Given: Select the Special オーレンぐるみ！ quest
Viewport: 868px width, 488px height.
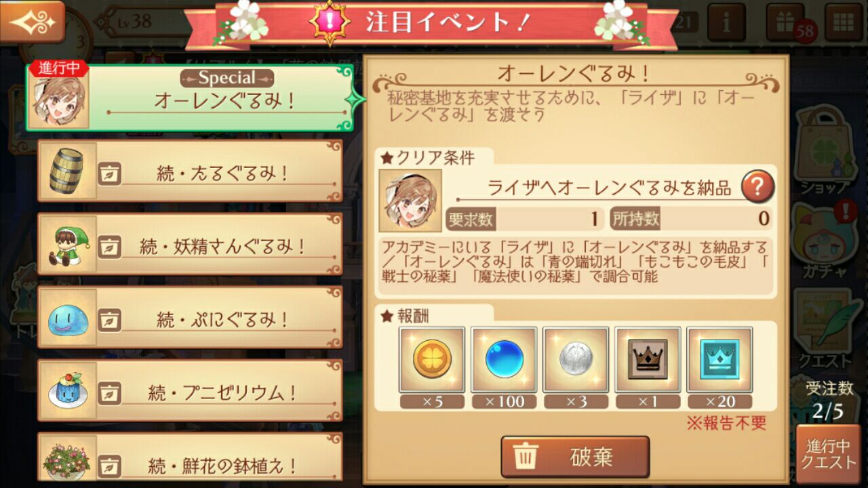Looking at the screenshot, I should pos(191,98).
